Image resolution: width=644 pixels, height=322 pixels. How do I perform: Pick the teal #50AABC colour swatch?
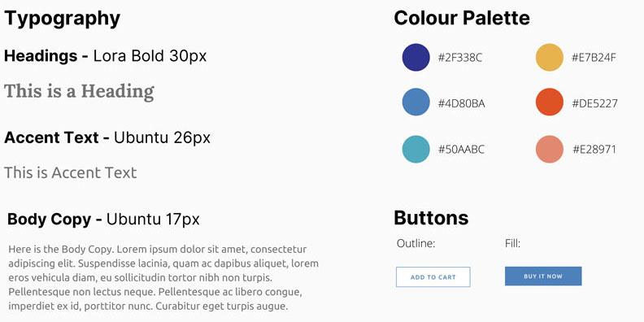(x=416, y=149)
